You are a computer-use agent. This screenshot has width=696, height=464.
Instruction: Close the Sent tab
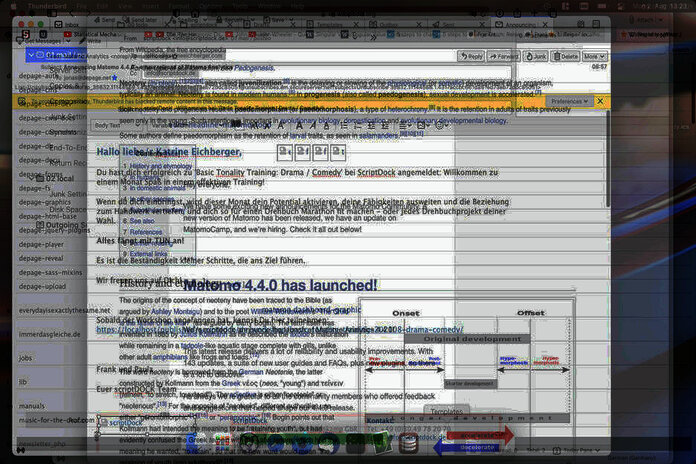(482, 24)
